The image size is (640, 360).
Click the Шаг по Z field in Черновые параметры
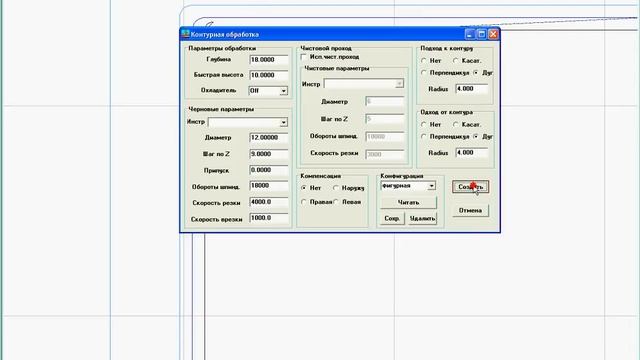(269, 154)
